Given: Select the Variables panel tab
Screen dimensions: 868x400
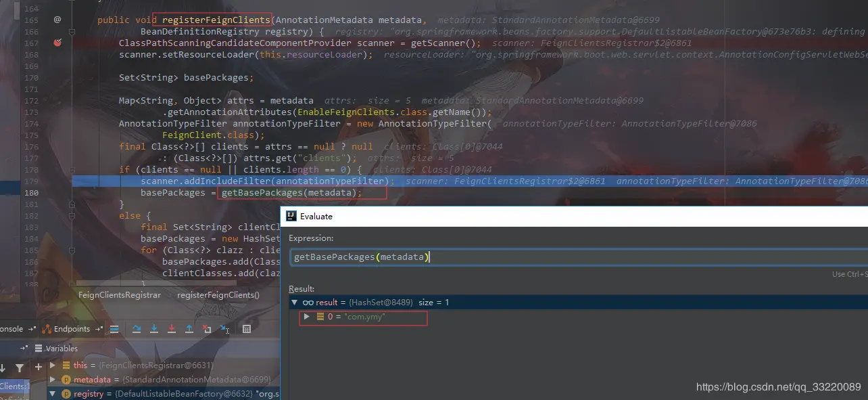Looking at the screenshot, I should [x=62, y=348].
